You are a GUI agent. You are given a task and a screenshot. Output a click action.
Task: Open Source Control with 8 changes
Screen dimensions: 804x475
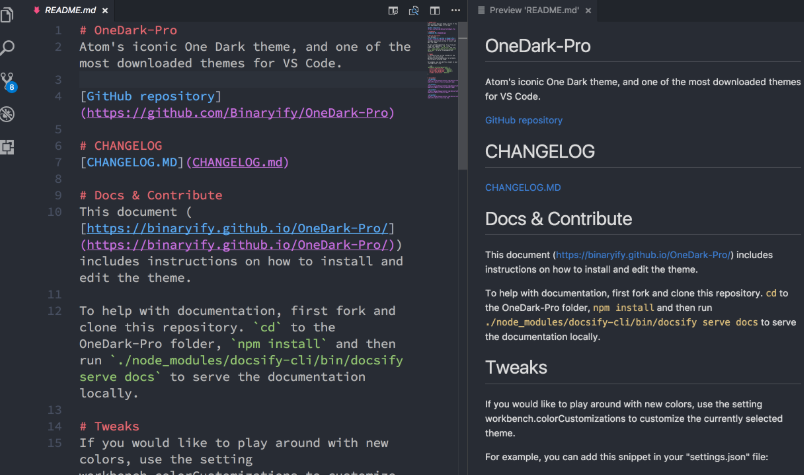tap(8, 82)
